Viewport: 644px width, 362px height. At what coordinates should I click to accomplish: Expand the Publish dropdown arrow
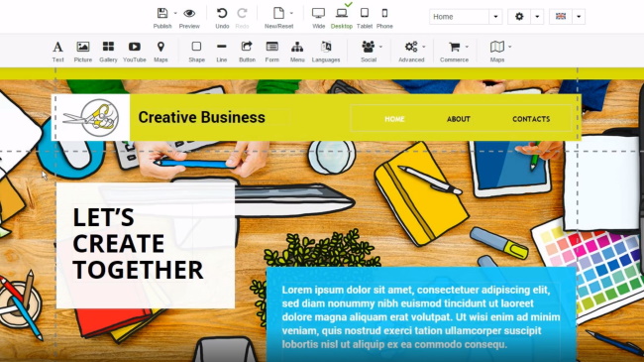coord(175,13)
